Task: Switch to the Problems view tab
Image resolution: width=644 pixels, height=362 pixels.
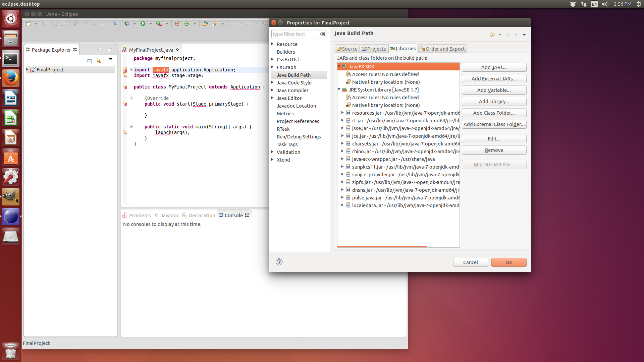Action: pos(137,215)
